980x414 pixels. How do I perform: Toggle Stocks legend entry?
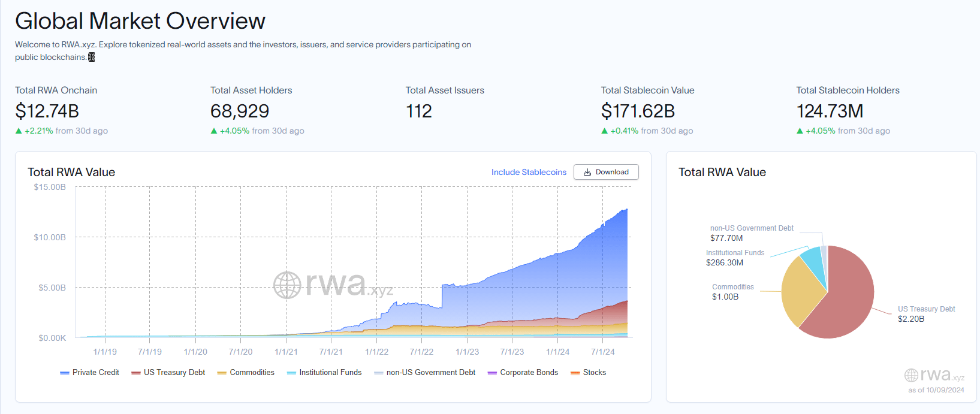588,373
